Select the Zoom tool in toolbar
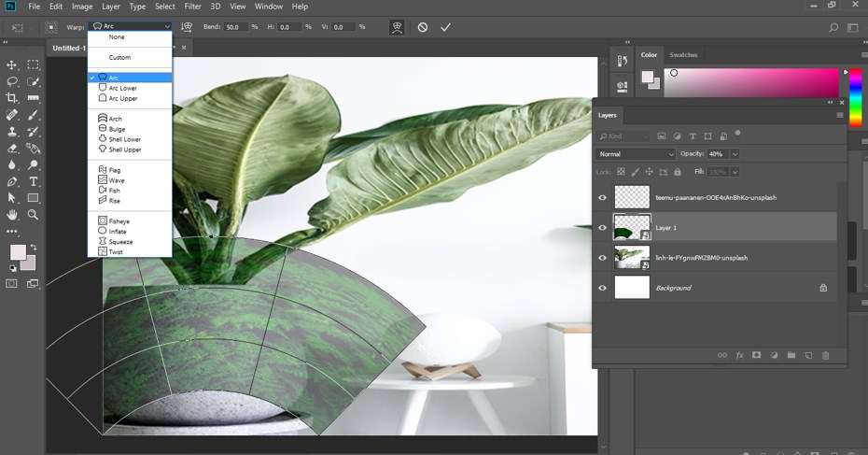The width and height of the screenshot is (868, 455). coord(34,215)
